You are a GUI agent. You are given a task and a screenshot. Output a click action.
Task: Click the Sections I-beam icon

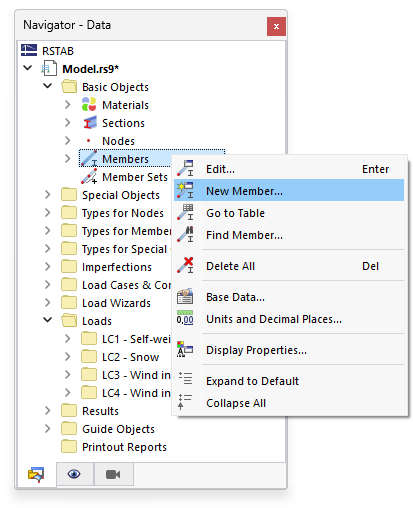[90, 123]
